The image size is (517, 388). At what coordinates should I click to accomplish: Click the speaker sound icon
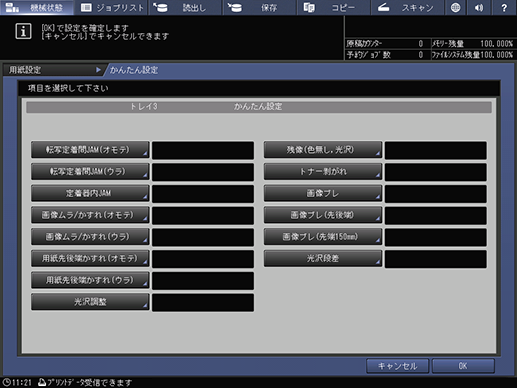(479, 7)
